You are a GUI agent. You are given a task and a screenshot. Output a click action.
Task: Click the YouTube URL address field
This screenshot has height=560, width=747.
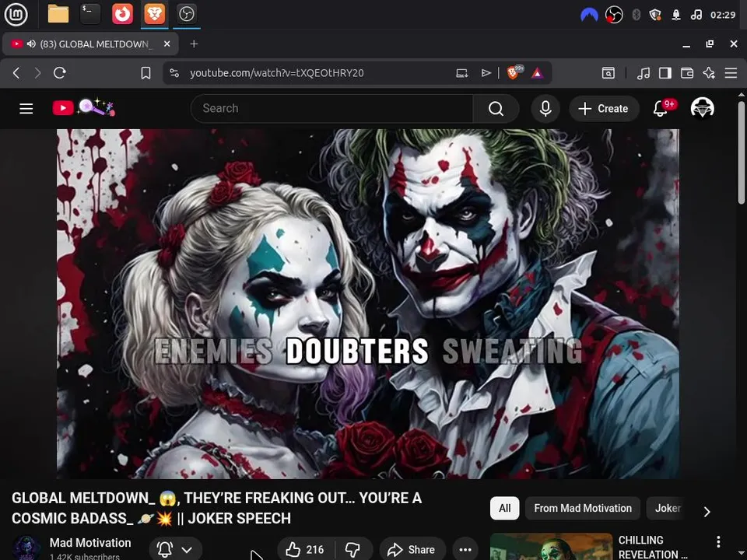(276, 73)
